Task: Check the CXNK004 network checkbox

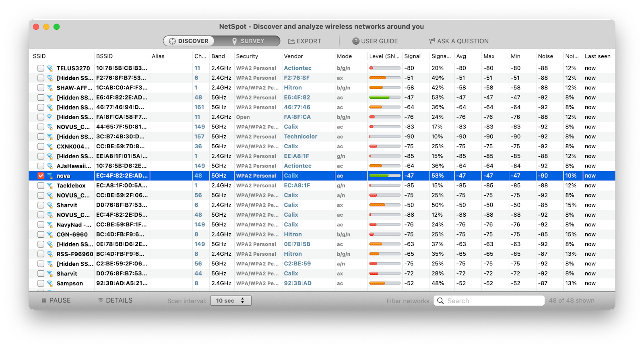Action: [41, 147]
